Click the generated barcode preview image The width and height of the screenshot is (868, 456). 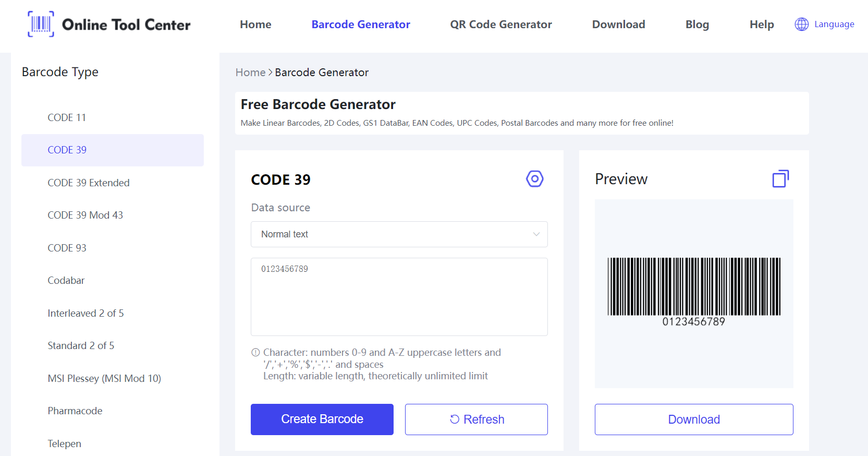pos(694,292)
